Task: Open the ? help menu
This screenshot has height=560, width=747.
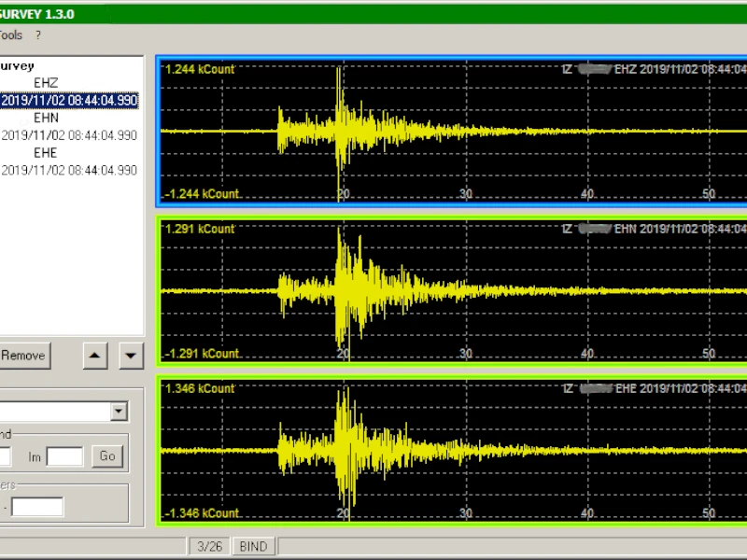Action: tap(35, 35)
